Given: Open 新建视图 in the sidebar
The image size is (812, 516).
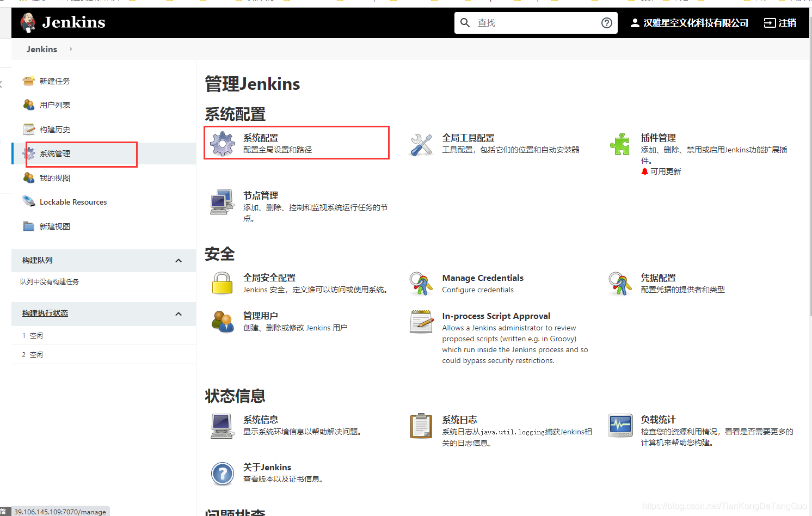Looking at the screenshot, I should 55,226.
